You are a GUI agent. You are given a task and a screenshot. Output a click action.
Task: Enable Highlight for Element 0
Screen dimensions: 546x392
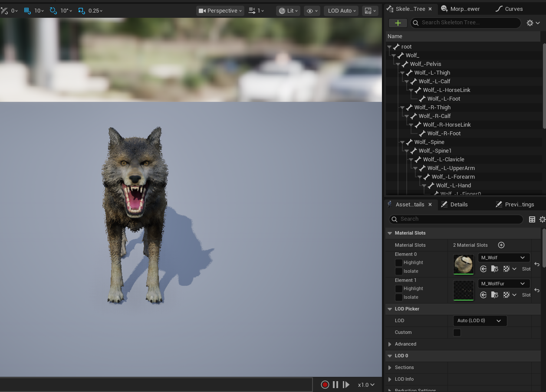[x=398, y=263]
